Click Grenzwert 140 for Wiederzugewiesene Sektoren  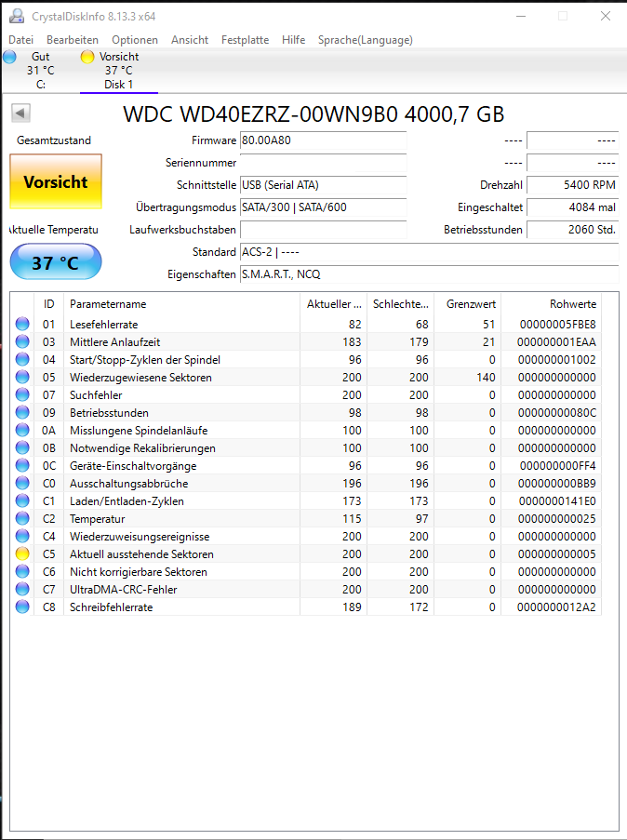pyautogui.click(x=486, y=377)
